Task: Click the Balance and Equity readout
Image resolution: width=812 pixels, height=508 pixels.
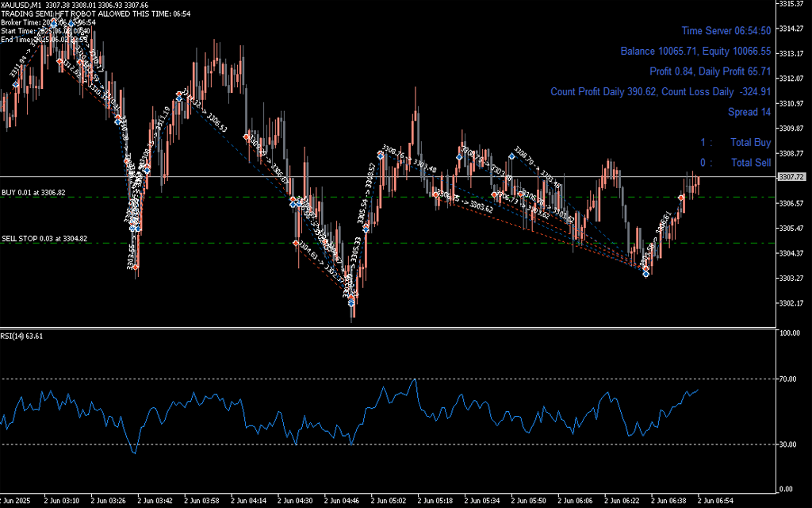Action: click(695, 52)
